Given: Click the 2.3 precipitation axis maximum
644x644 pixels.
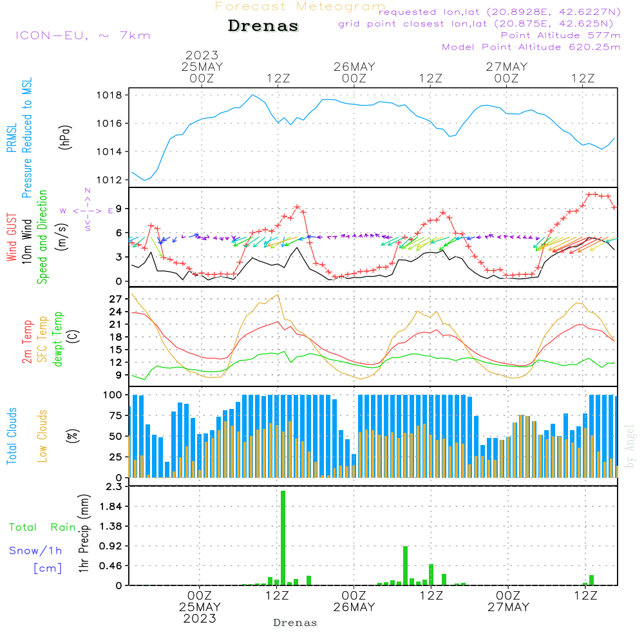Looking at the screenshot, I should (x=114, y=487).
